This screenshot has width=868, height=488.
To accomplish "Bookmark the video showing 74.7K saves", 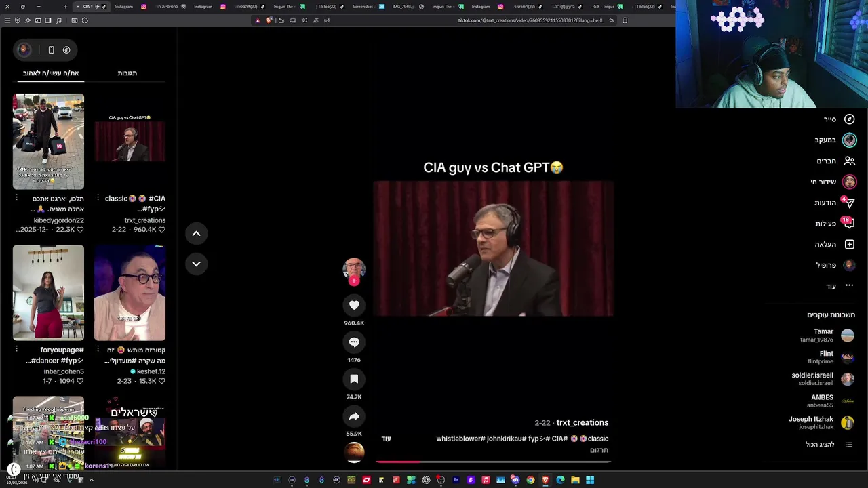I will [x=354, y=379].
